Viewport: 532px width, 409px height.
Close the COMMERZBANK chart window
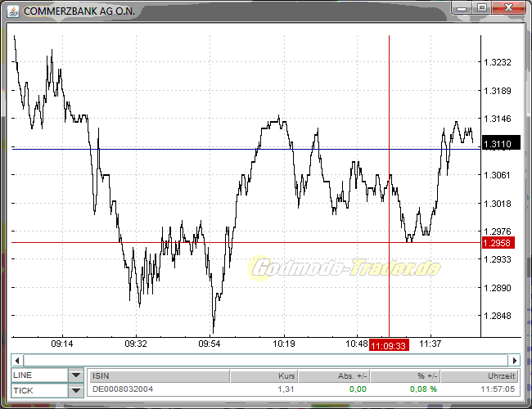click(508, 8)
